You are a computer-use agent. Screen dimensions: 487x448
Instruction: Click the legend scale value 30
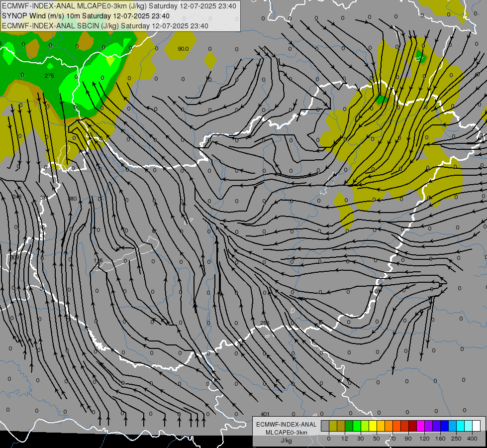click(361, 439)
